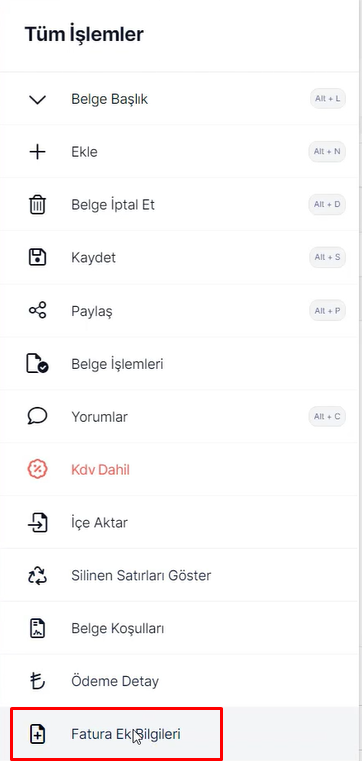Click the plus icon for Ekle

pyautogui.click(x=37, y=152)
